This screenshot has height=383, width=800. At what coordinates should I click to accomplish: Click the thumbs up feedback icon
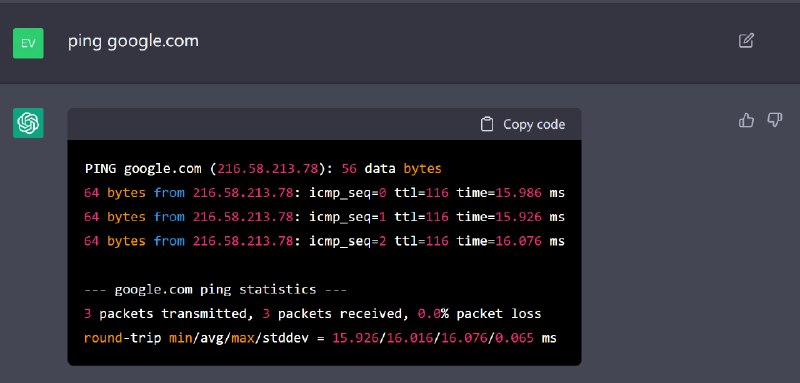pyautogui.click(x=746, y=120)
